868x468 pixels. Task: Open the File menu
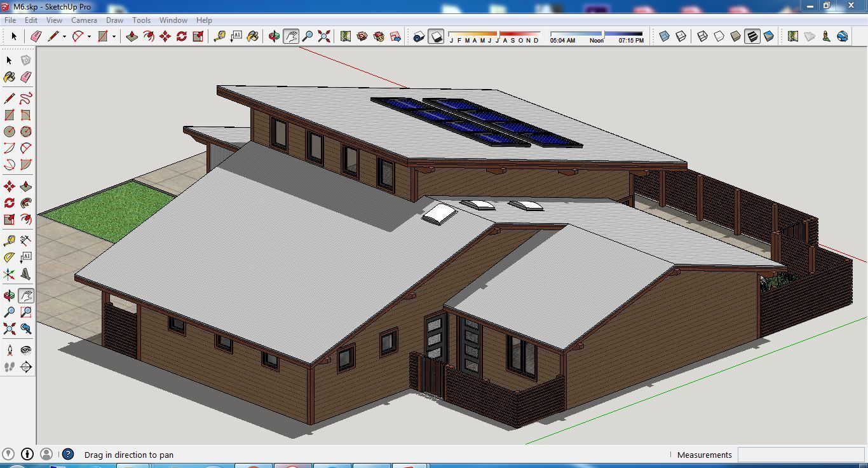click(x=10, y=20)
